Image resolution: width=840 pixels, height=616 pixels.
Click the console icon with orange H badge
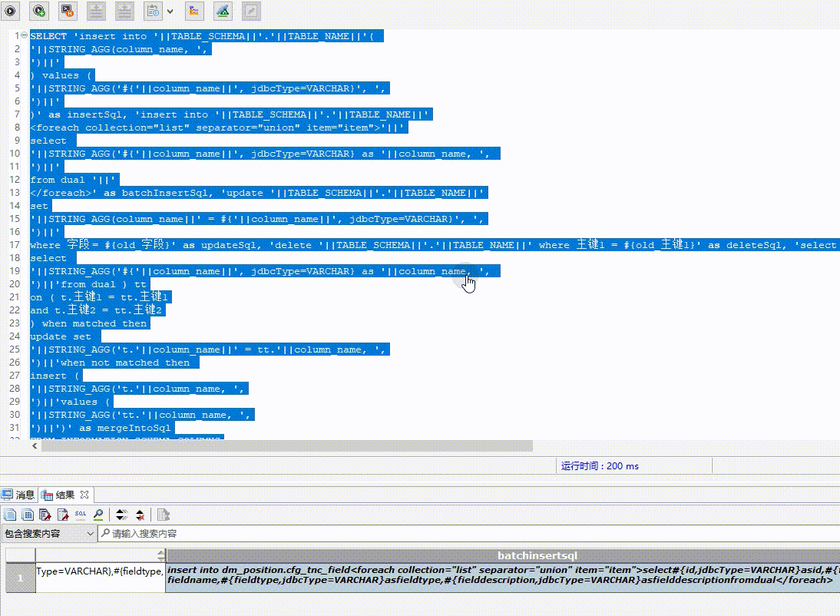point(68,11)
